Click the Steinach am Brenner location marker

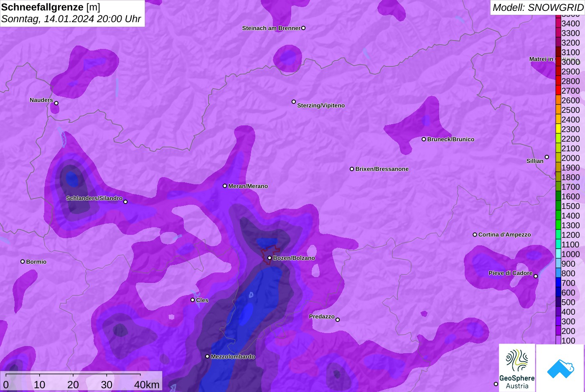tap(303, 28)
